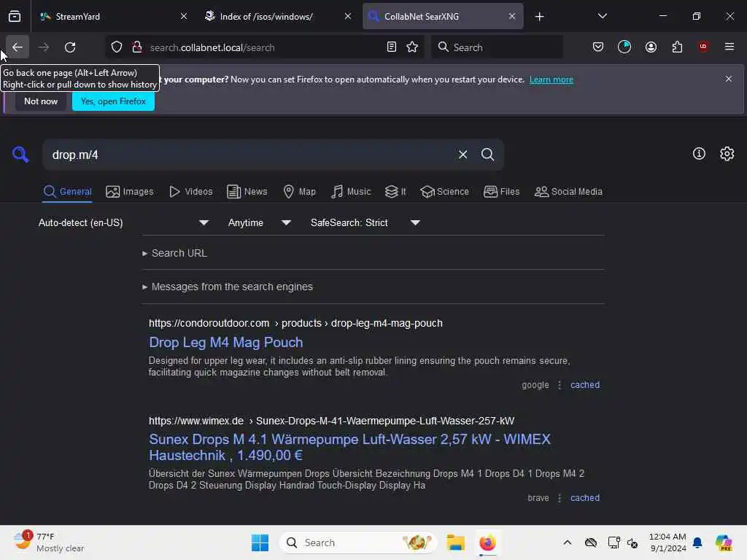Bookmark this page with the star icon
Screen dimensions: 747x560
pos(412,47)
